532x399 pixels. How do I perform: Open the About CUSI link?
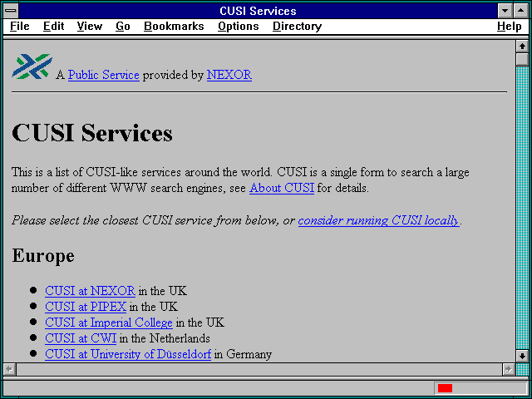(x=282, y=188)
